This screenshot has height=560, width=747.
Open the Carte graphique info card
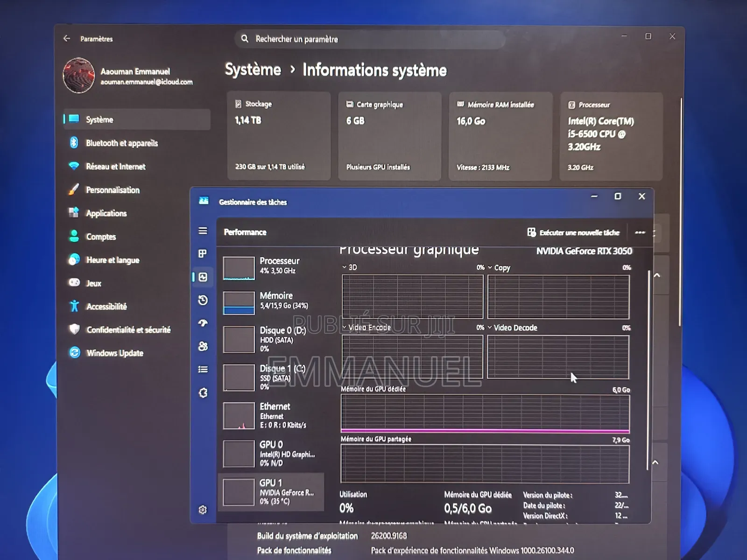pyautogui.click(x=389, y=136)
